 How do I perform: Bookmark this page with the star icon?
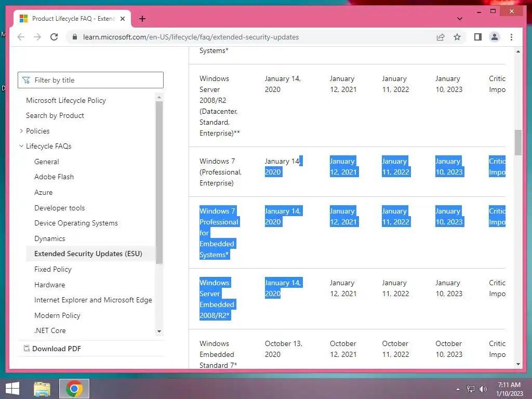click(x=457, y=37)
